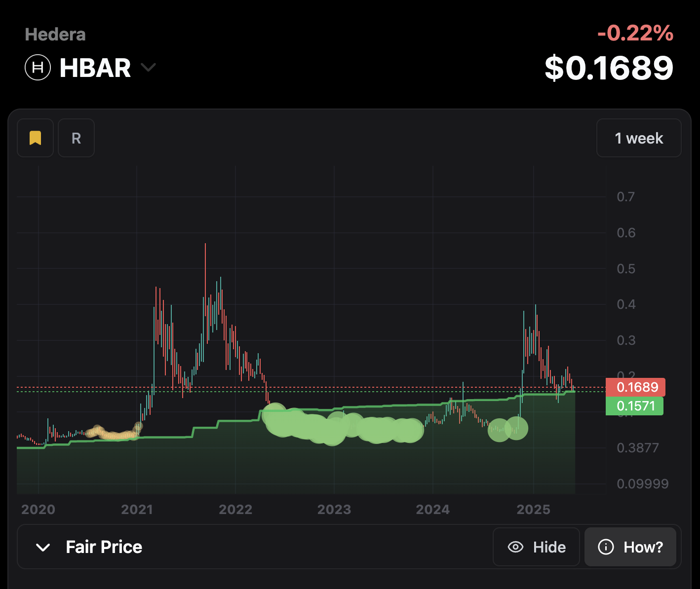Click the red 0.1689 price label

coord(635,387)
